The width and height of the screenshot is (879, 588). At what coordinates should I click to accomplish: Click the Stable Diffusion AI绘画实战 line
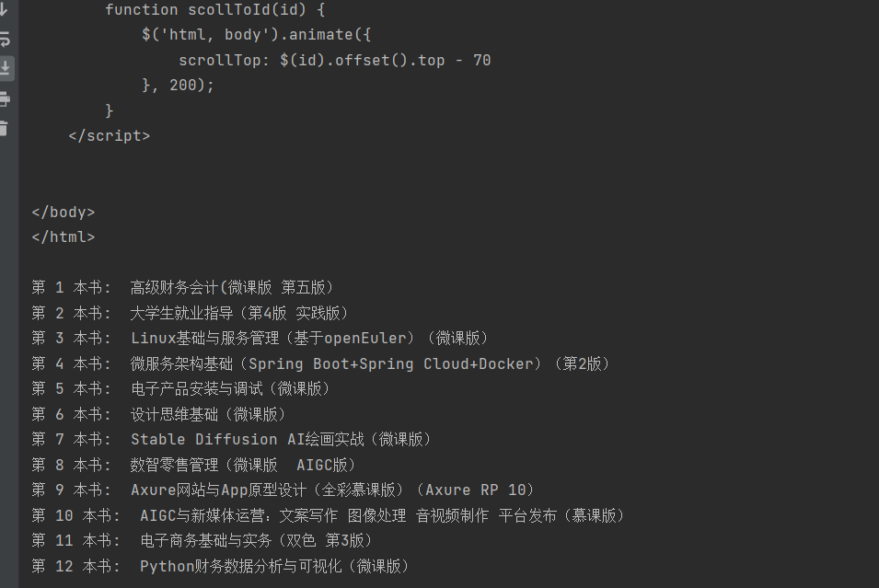[x=281, y=440]
